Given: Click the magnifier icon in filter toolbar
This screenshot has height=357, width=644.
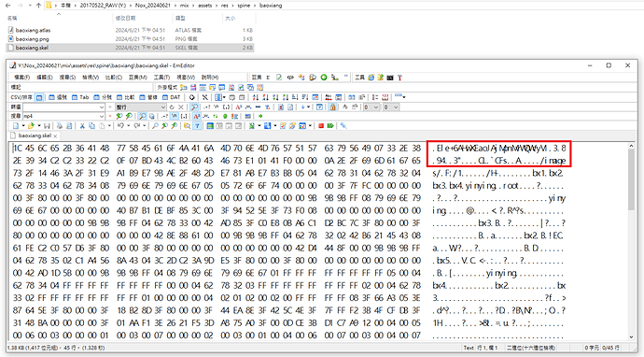Looking at the screenshot, I should 194,107.
